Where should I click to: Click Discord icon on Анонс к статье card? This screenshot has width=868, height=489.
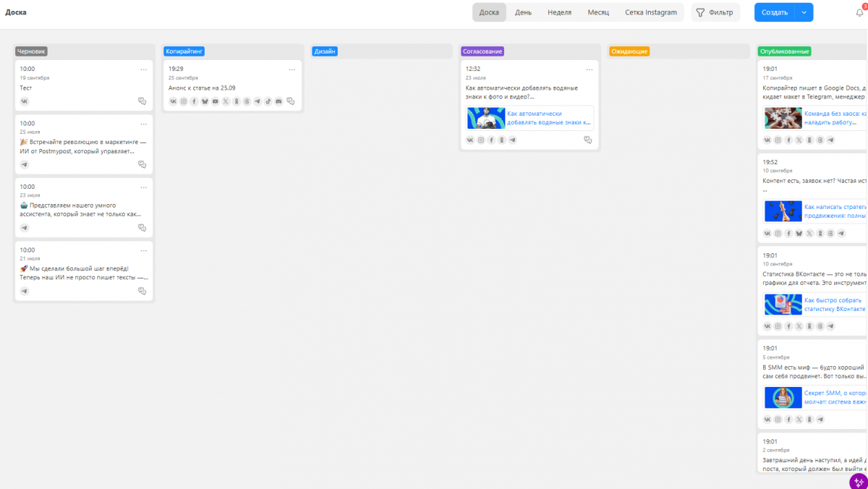pos(278,101)
